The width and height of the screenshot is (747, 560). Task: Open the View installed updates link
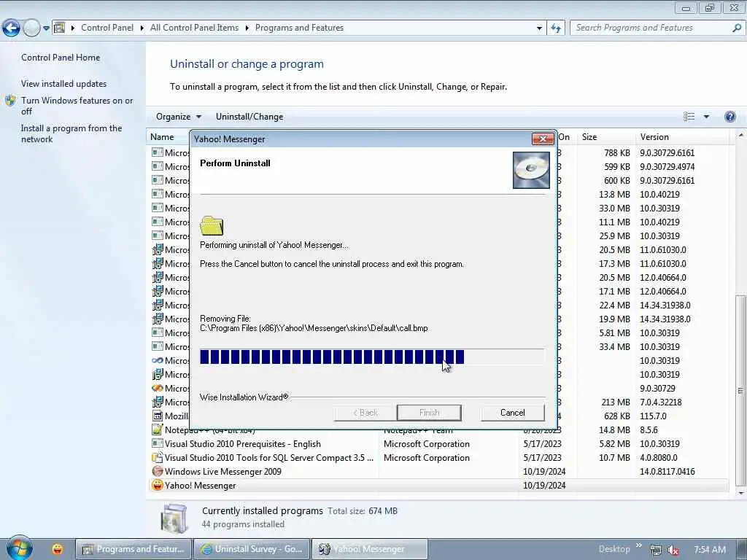click(64, 83)
